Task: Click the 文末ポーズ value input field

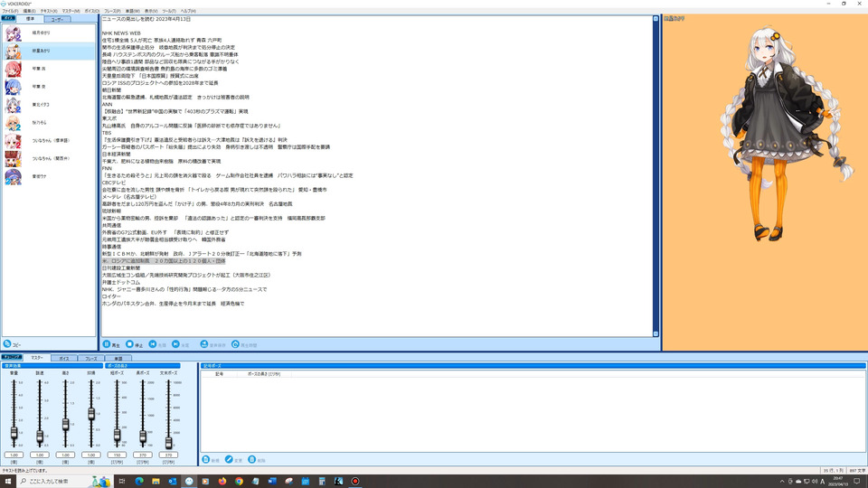Action: (x=168, y=455)
